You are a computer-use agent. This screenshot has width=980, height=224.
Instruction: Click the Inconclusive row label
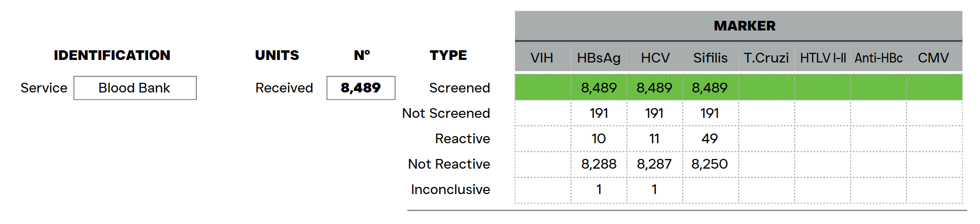coord(450,189)
